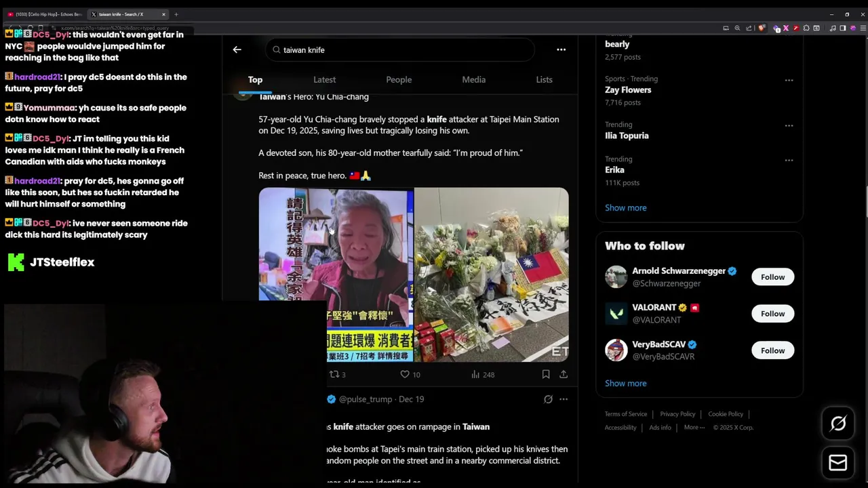Show more trending topics

coord(625,207)
